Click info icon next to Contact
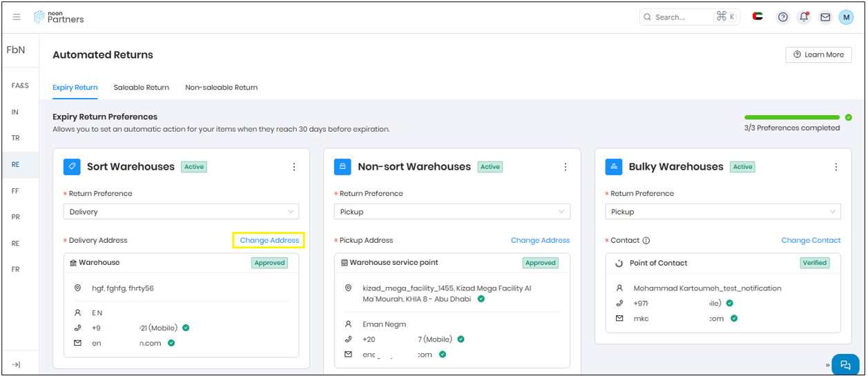Screen dimensions: 868x376 tap(646, 241)
